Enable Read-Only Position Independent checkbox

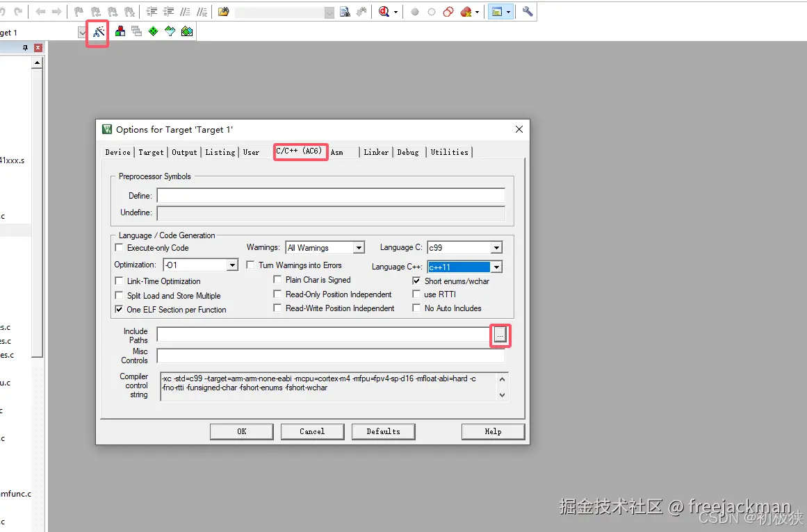(x=277, y=294)
